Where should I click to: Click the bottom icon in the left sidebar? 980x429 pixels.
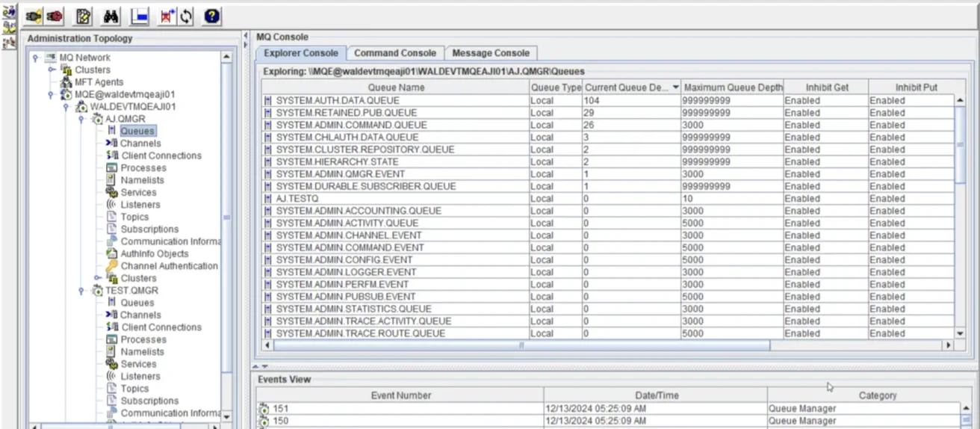click(x=9, y=43)
